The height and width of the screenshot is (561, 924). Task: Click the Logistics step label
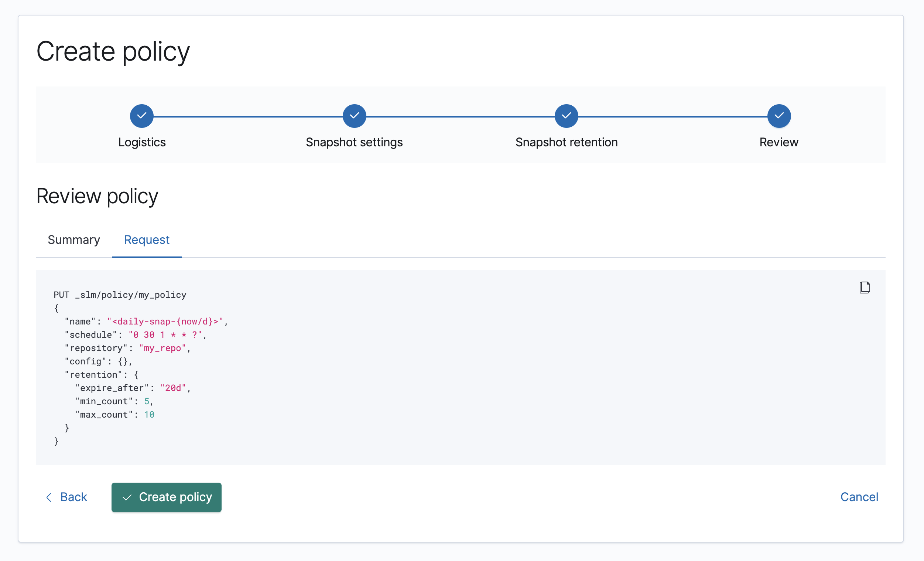coord(142,142)
